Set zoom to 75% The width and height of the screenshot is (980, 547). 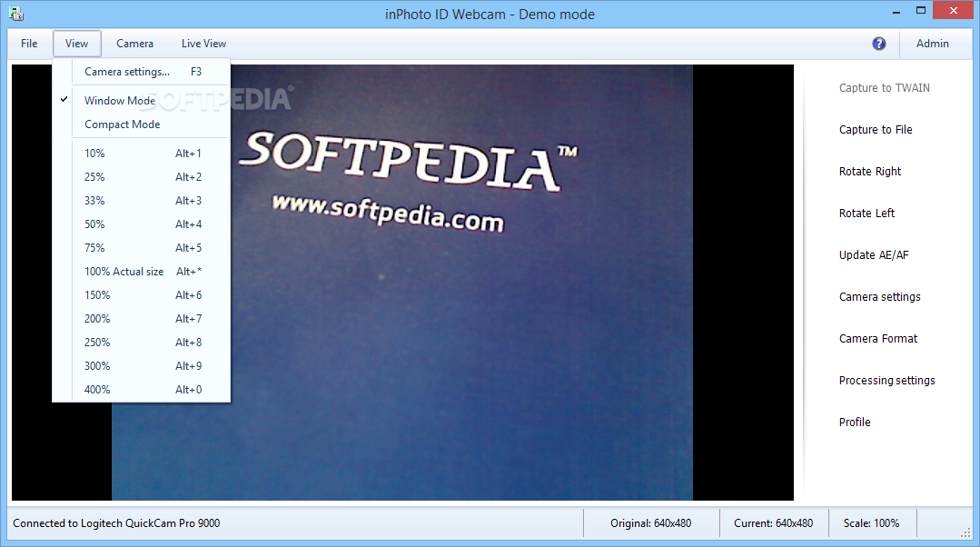pyautogui.click(x=142, y=247)
